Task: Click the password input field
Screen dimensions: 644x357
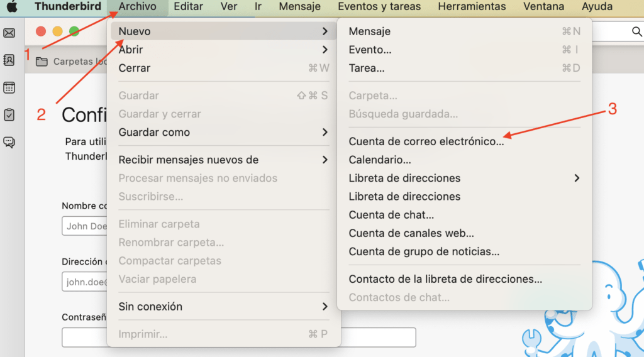Action: pos(238,338)
